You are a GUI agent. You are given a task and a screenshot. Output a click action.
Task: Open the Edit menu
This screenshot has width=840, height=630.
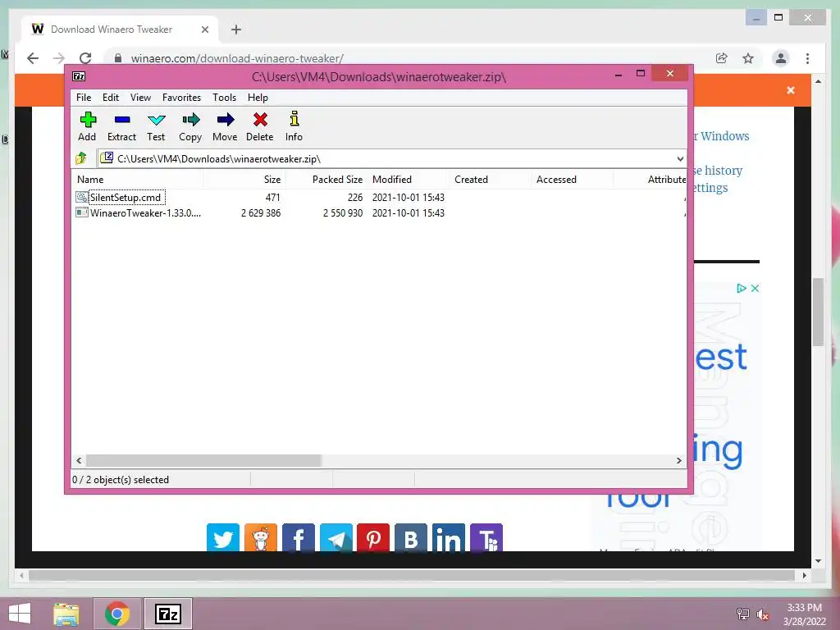click(x=111, y=98)
